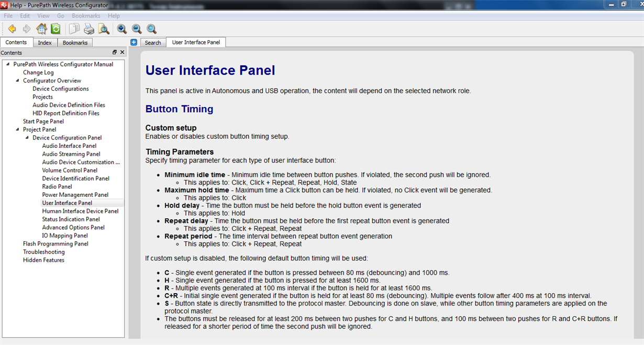Open the Audio Streaming Panel topic
This screenshot has width=644, height=345.
click(x=71, y=154)
